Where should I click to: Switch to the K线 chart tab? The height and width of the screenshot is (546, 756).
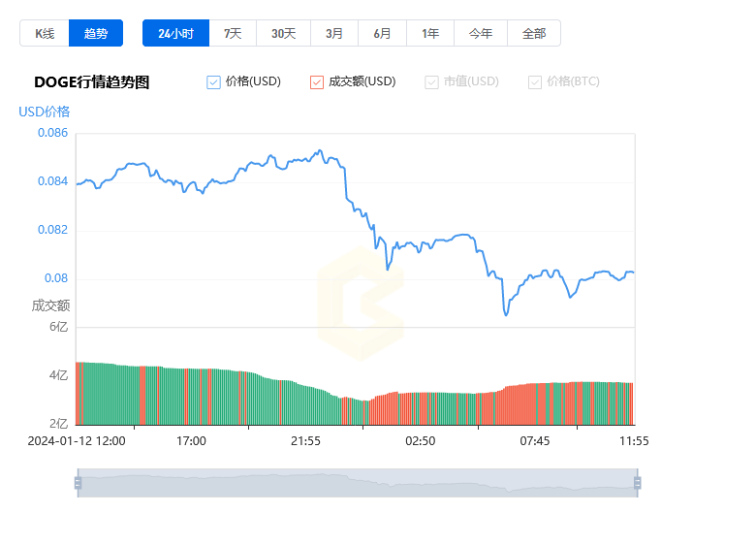pos(45,33)
